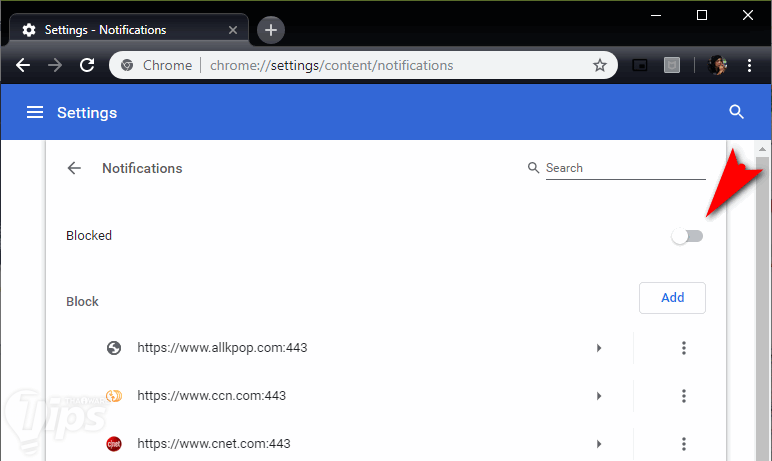Screen dimensions: 772x461
Task: Open Chrome three-dot menu
Action: tap(749, 65)
